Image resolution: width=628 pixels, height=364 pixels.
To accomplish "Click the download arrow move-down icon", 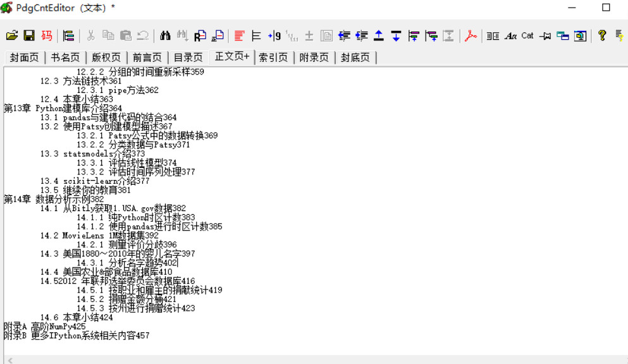I will coord(396,35).
